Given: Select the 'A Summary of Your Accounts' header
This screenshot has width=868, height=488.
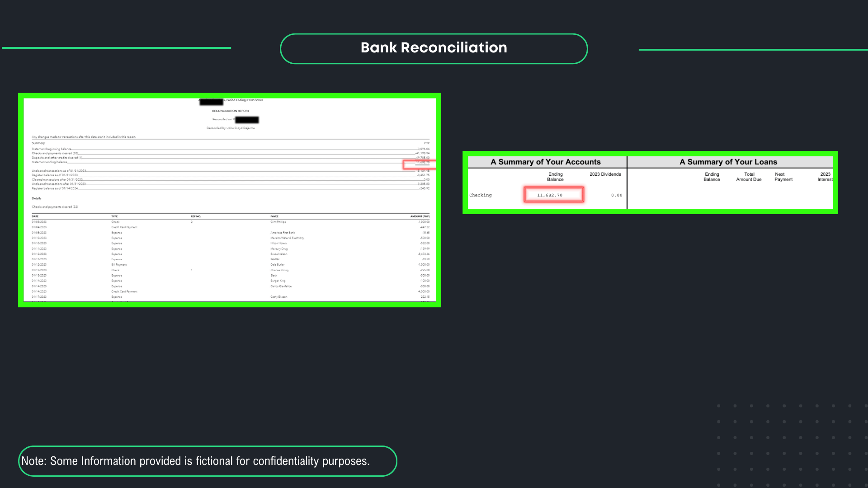Looking at the screenshot, I should [x=545, y=162].
